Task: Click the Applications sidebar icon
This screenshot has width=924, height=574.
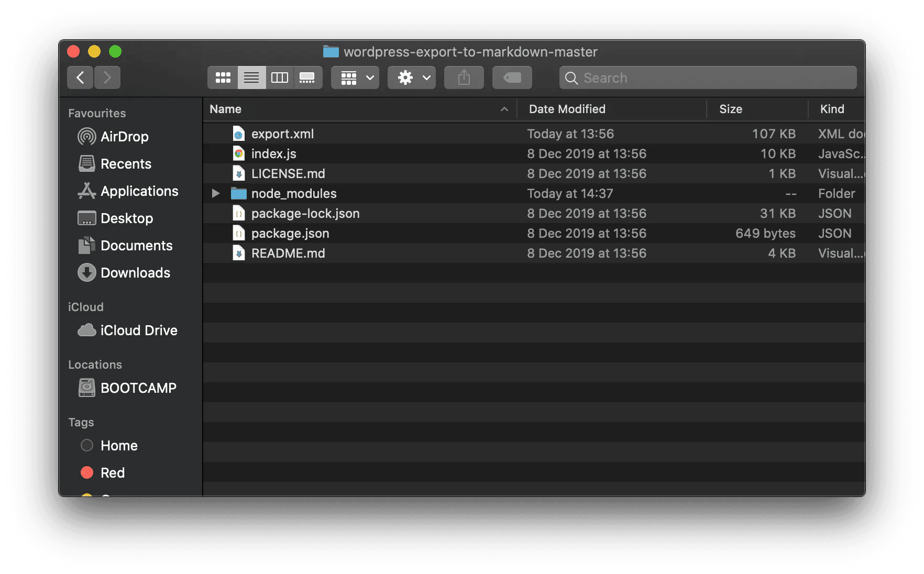Action: pyautogui.click(x=87, y=191)
